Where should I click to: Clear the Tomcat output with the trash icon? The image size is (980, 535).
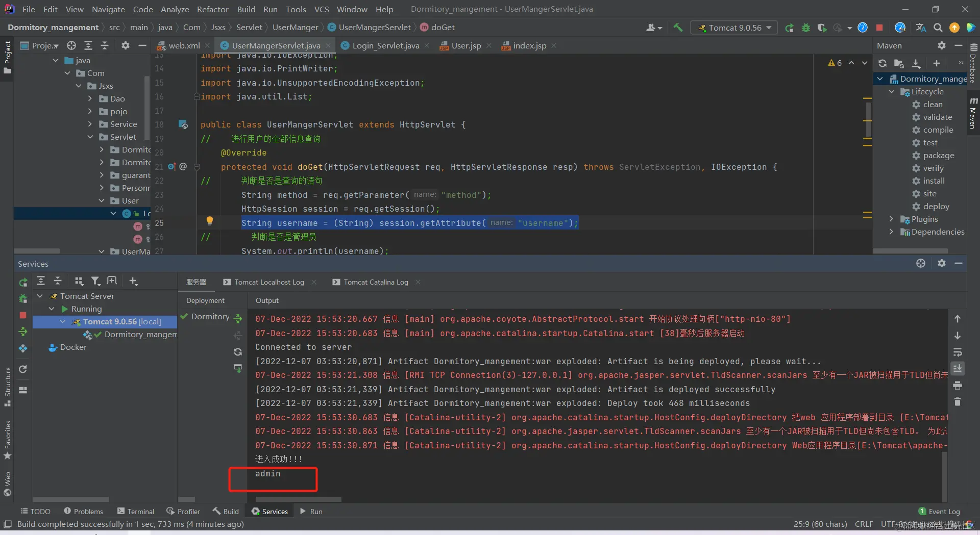pos(958,402)
